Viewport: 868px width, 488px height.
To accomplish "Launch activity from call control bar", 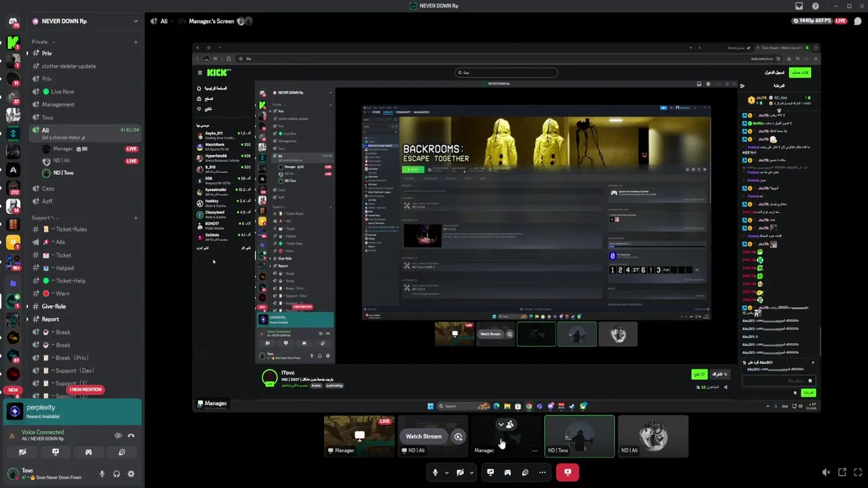I will click(507, 472).
